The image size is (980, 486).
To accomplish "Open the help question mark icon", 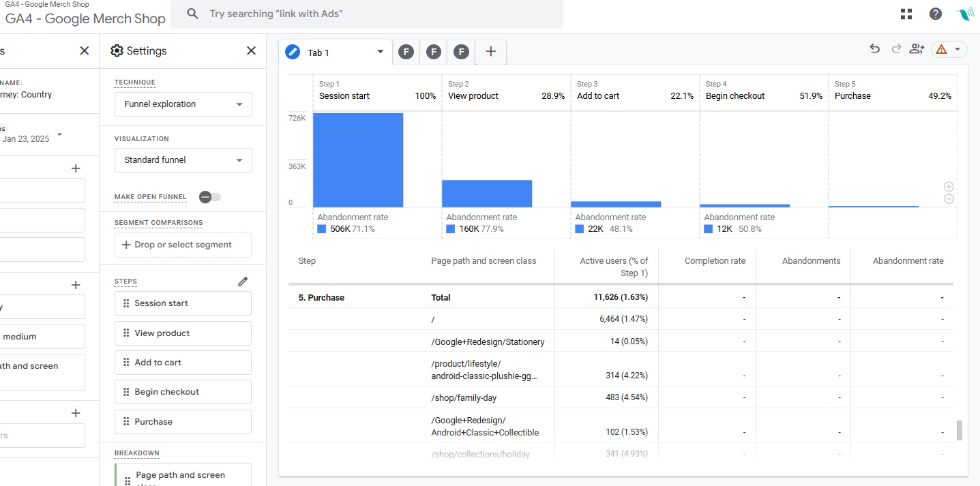I will 936,14.
